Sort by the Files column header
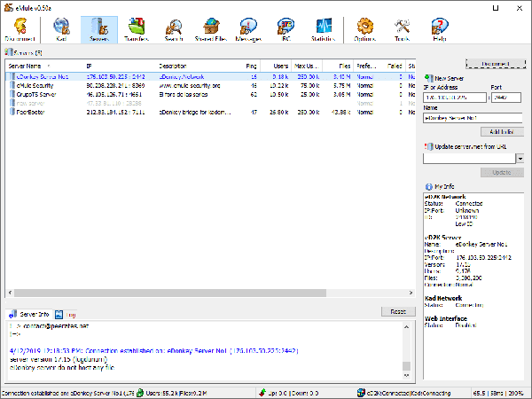Image resolution: width=532 pixels, height=399 pixels. pos(338,66)
